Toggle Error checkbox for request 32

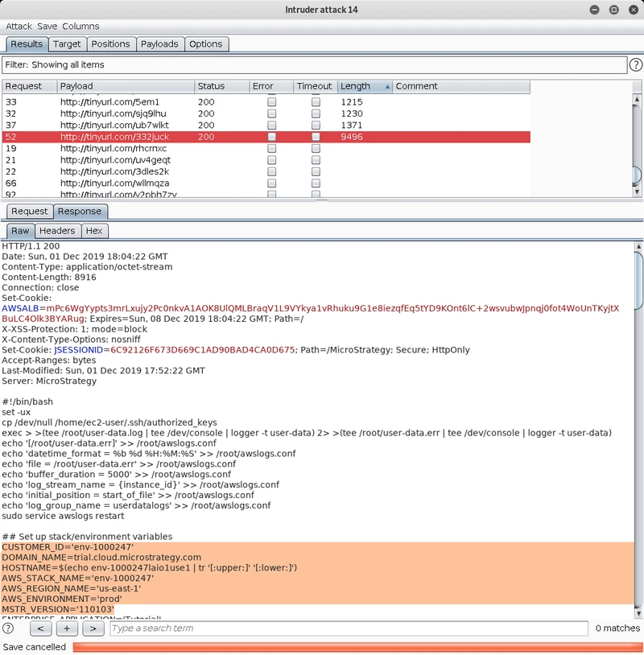coord(271,113)
